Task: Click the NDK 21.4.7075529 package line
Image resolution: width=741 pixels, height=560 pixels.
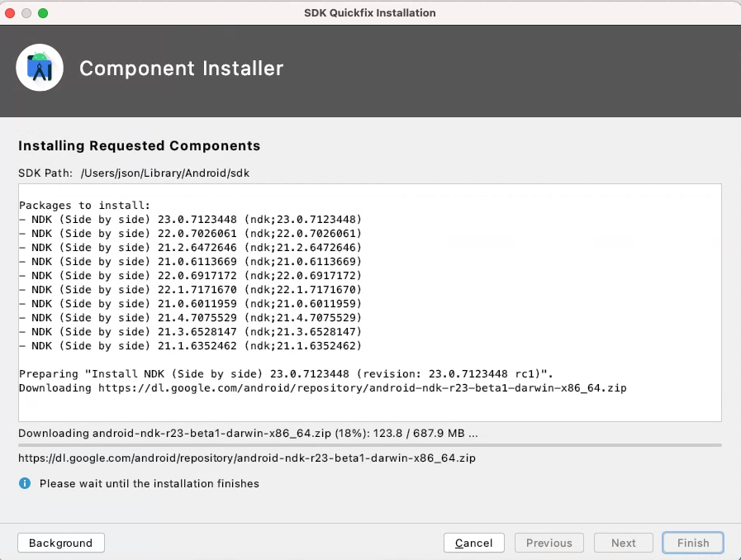Action: coord(190,317)
